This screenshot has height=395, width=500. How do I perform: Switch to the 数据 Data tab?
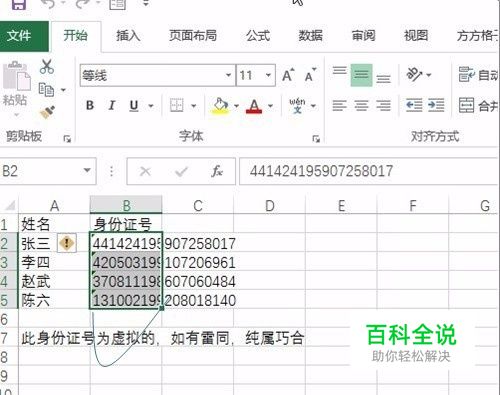(x=310, y=36)
